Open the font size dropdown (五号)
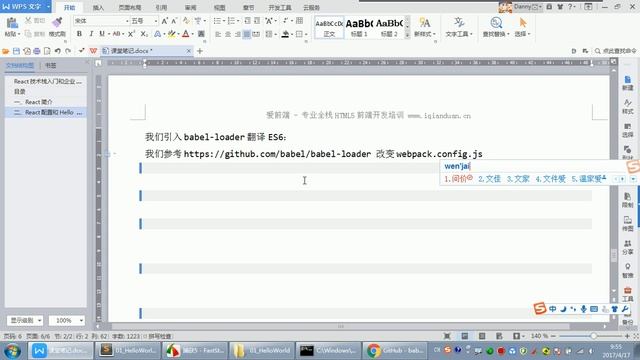Image resolution: width=640 pixels, height=360 pixels. tap(156, 21)
